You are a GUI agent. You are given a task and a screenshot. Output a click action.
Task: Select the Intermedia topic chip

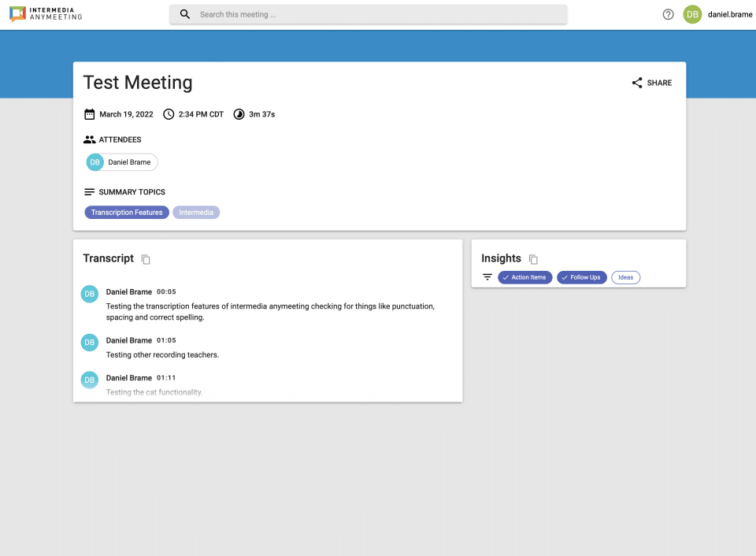(195, 212)
